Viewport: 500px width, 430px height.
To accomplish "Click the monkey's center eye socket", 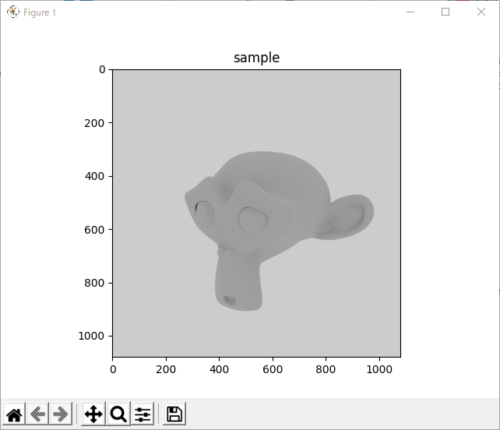I will (253, 220).
